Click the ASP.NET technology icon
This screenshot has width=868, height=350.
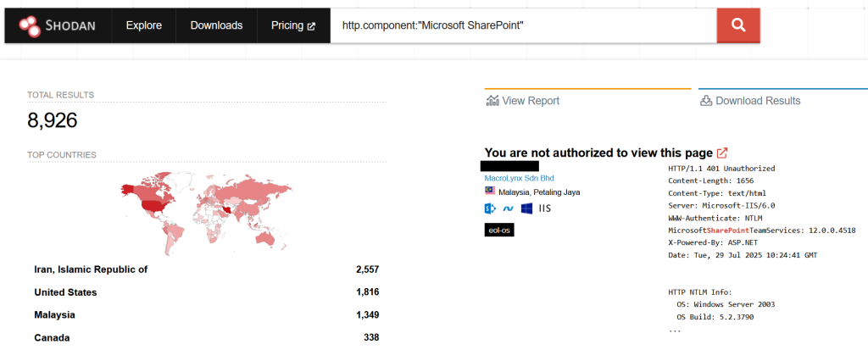pyautogui.click(x=508, y=208)
